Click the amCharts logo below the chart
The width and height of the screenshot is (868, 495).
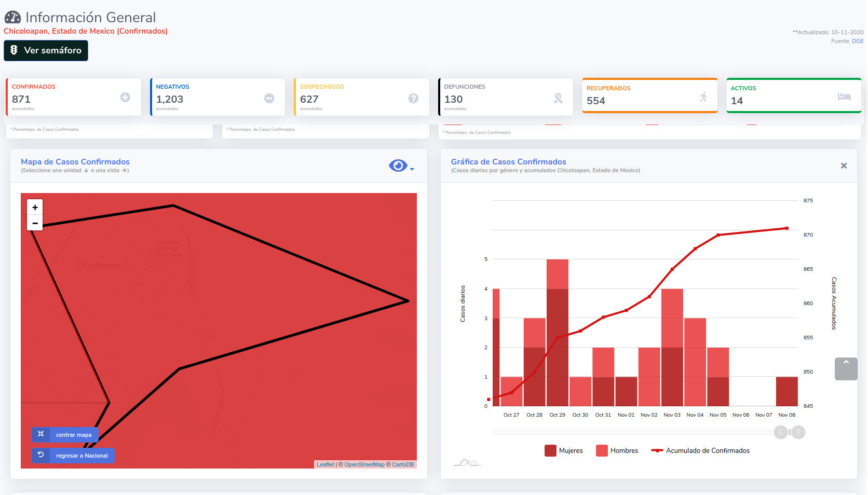click(467, 462)
